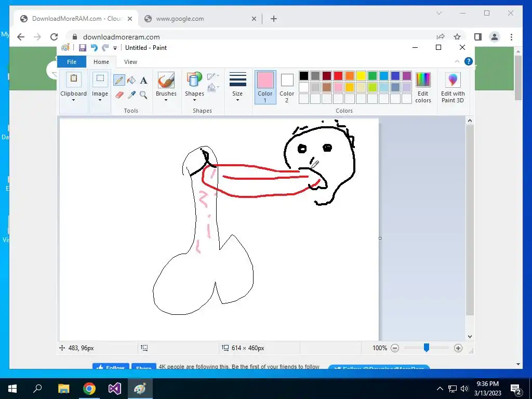
Task: Click the Undo arrow in Paint
Action: click(x=94, y=48)
